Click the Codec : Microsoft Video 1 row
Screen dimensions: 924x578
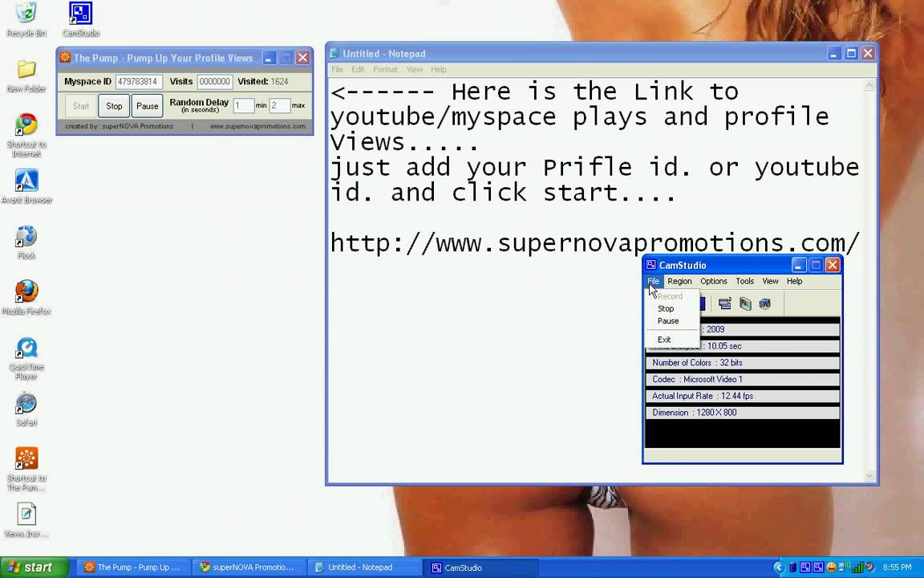(x=743, y=379)
